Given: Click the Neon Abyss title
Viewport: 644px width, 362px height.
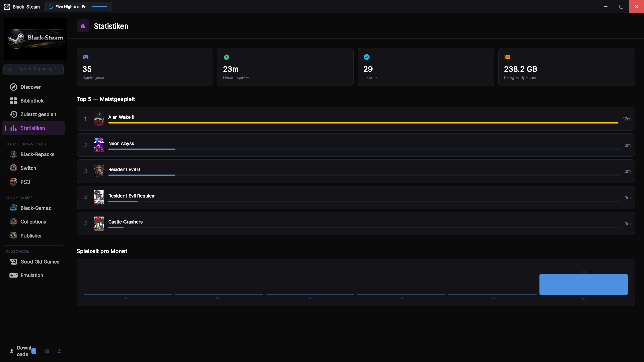Looking at the screenshot, I should [121, 144].
